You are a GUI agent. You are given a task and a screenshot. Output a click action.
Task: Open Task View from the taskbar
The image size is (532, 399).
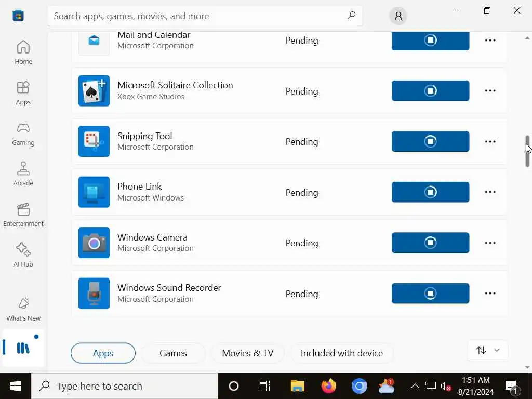click(x=264, y=386)
